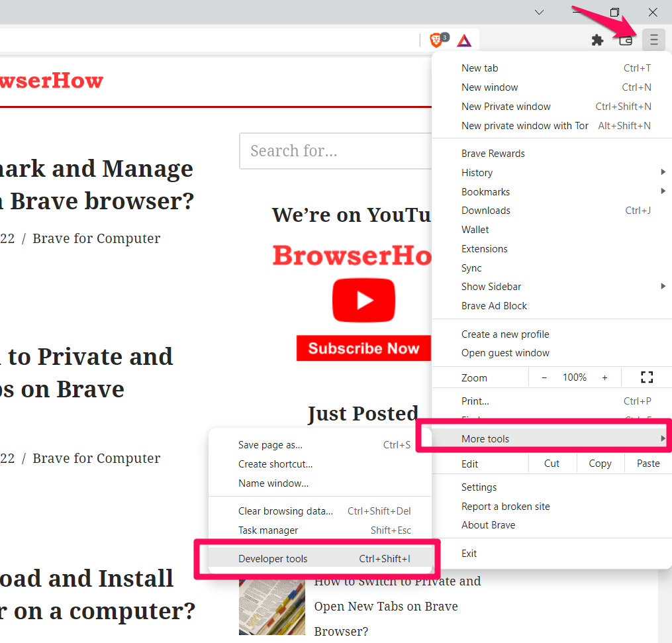
Task: Open the Just Posted article thumbnail
Action: coord(272,607)
